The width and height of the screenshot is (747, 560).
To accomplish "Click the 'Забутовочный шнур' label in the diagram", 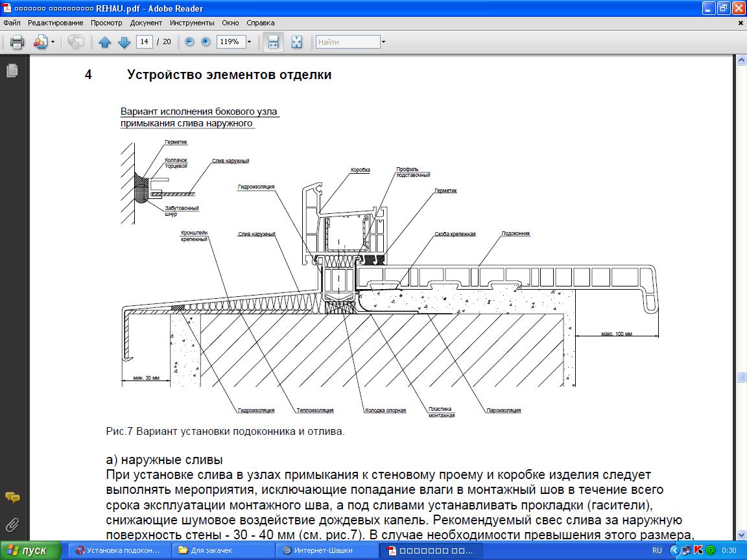I will pos(182,211).
